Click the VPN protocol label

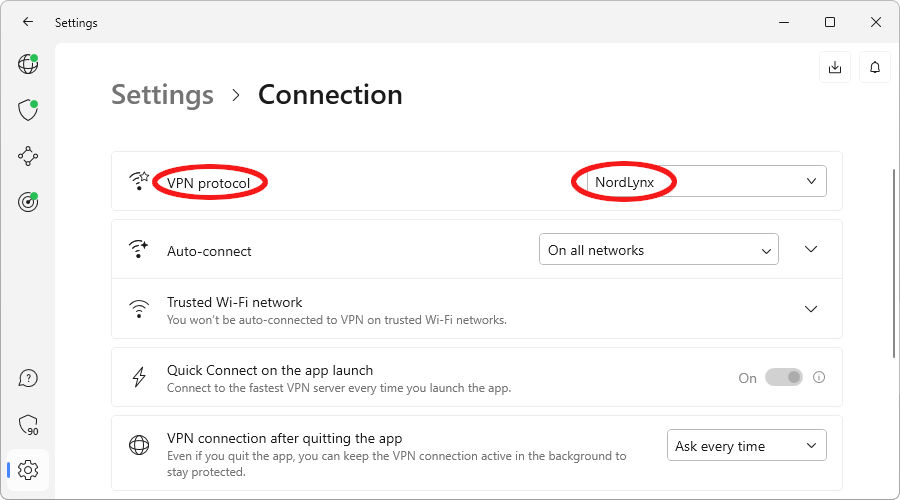208,183
